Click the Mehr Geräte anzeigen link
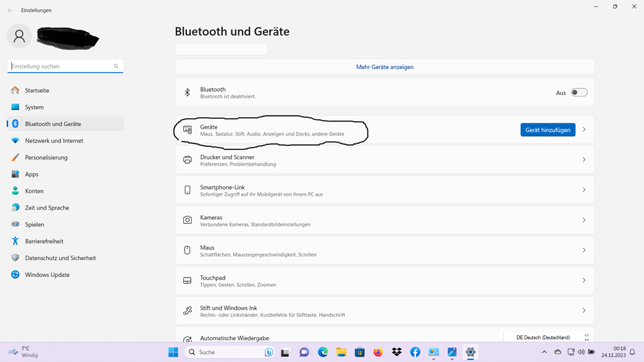This screenshot has height=362, width=644. (384, 67)
